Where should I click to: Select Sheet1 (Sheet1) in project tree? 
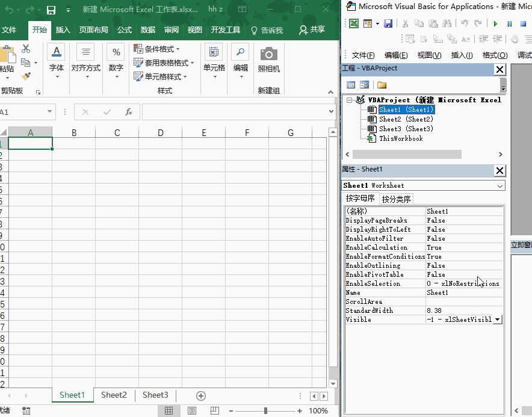tap(406, 110)
